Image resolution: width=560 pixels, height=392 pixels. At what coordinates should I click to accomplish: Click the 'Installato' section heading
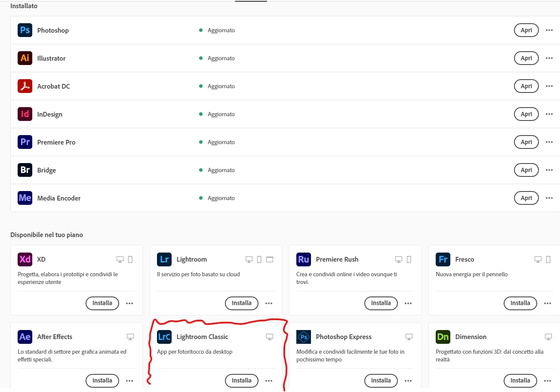(x=24, y=6)
